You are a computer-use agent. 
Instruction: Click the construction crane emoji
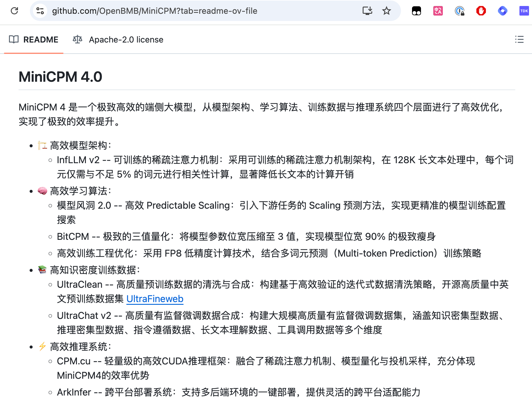(x=42, y=146)
